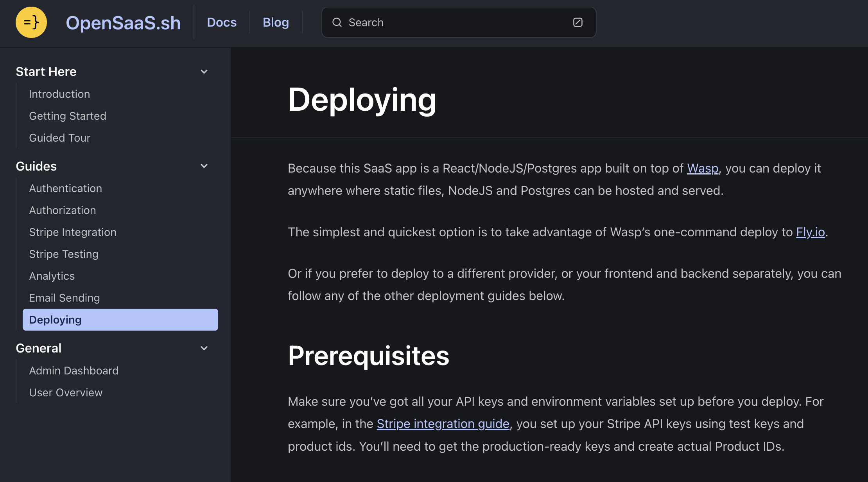This screenshot has height=482, width=868.
Task: Open the Authentication guide
Action: click(66, 188)
